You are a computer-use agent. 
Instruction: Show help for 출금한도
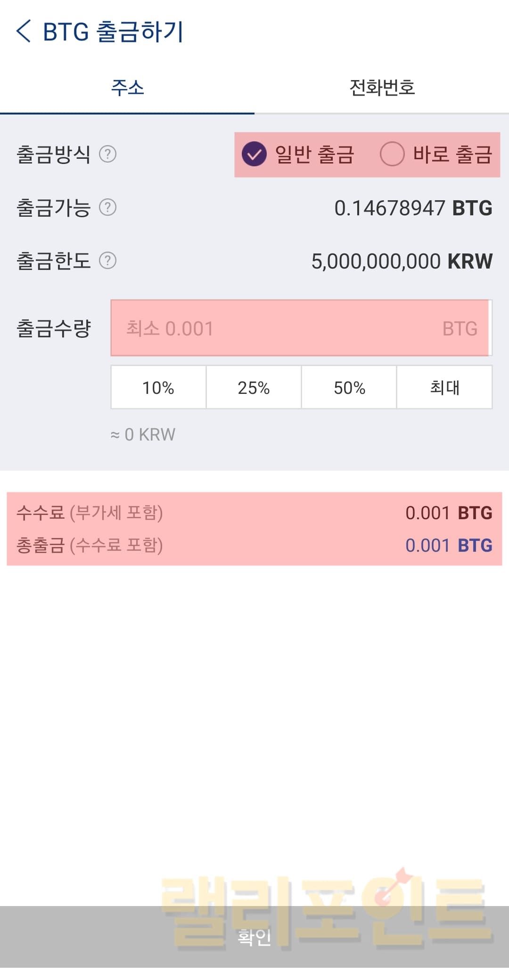tap(107, 261)
